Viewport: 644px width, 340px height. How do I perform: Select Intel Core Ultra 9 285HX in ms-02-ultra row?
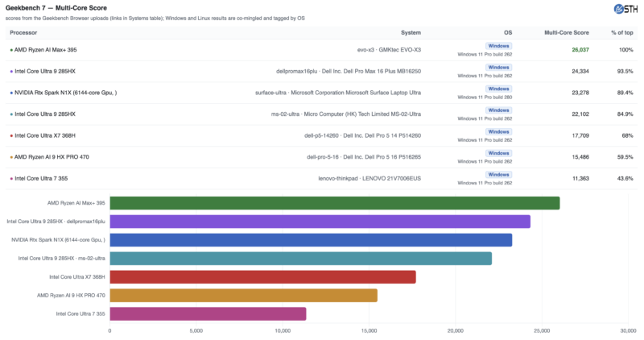pyautogui.click(x=45, y=114)
